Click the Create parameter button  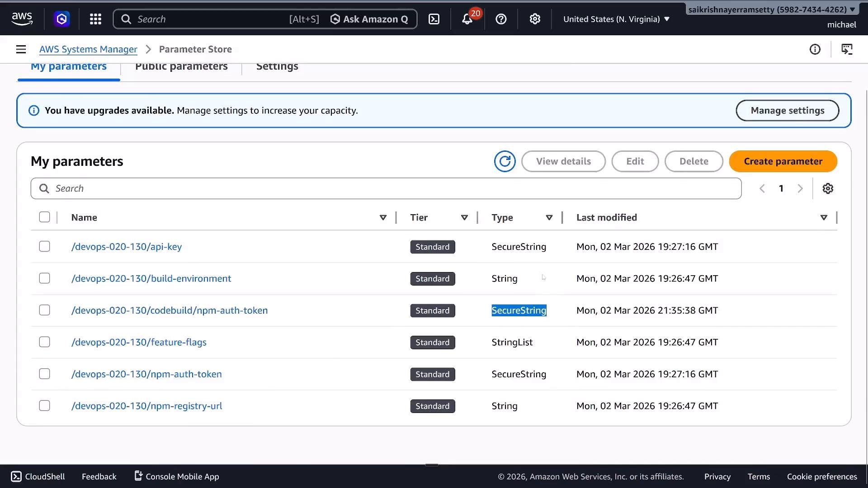(x=783, y=161)
